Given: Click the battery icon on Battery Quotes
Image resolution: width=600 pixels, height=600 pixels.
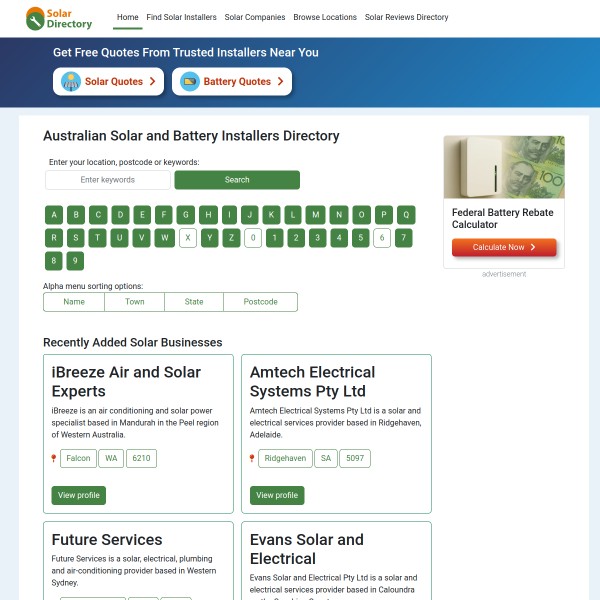Looking at the screenshot, I should (190, 82).
